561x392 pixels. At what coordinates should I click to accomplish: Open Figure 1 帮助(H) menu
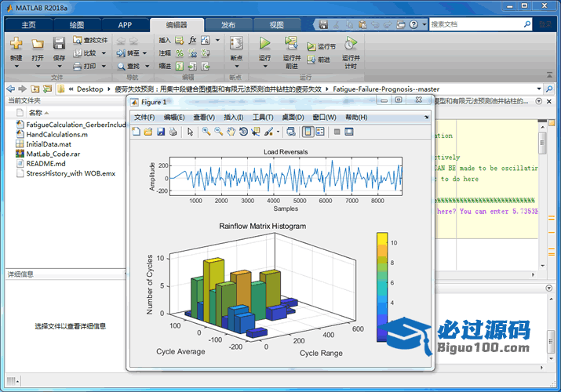pos(356,117)
